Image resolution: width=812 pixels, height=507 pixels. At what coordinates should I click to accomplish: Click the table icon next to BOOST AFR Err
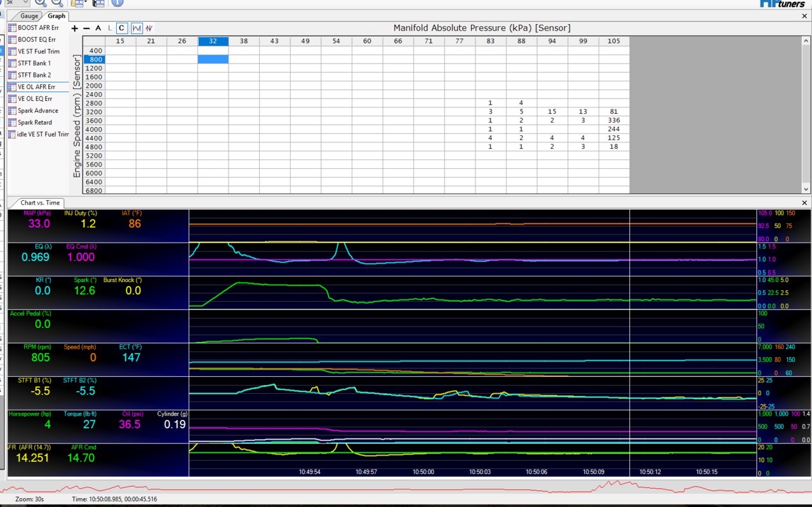pyautogui.click(x=12, y=28)
